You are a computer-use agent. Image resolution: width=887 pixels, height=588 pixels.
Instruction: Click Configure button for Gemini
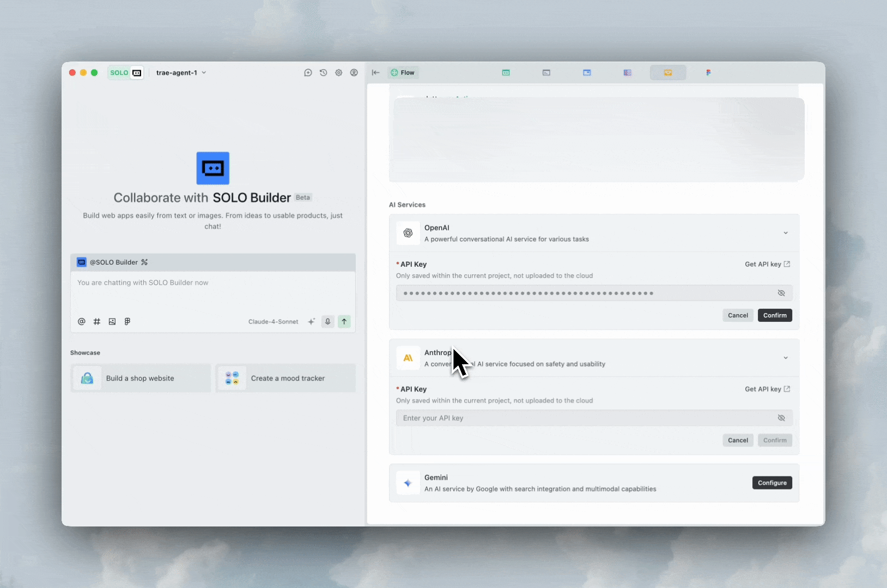point(771,483)
